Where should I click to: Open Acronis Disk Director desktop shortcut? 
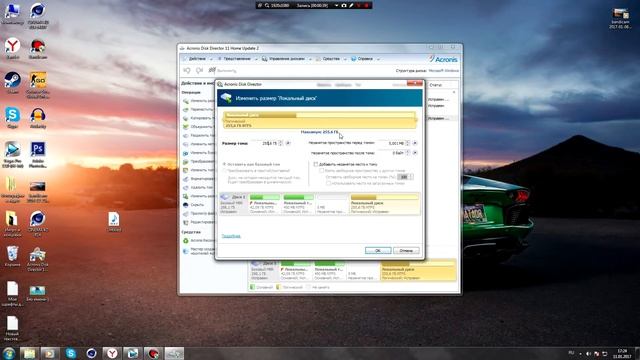click(38, 258)
